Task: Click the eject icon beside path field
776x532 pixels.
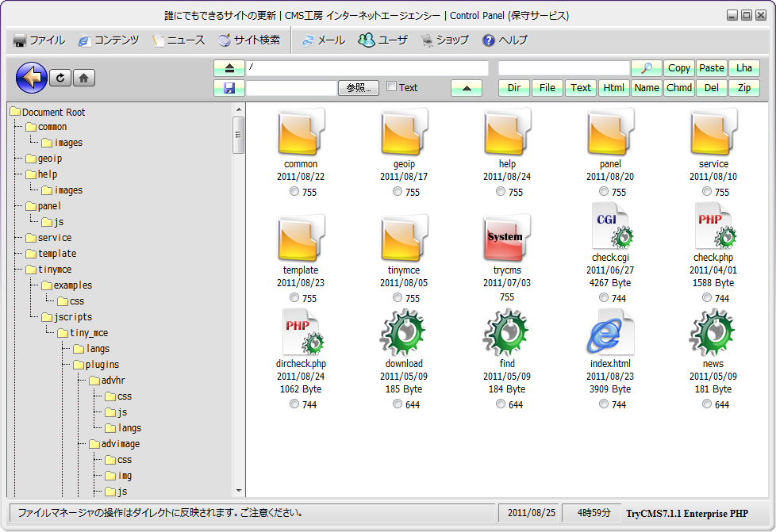Action: [229, 68]
